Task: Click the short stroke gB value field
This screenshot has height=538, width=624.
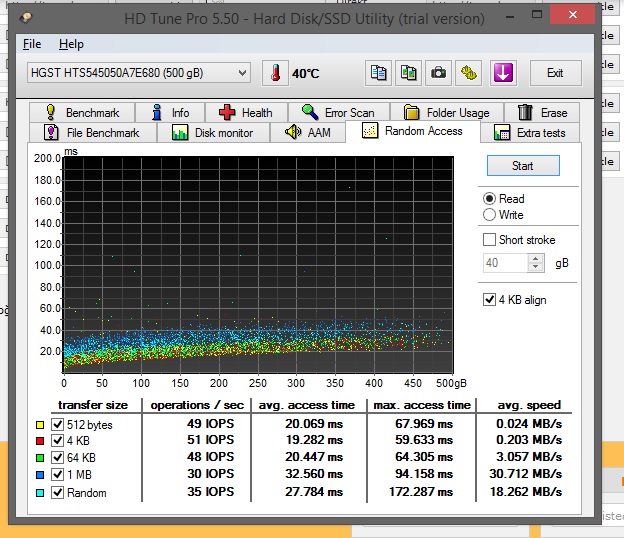Action: pos(505,263)
